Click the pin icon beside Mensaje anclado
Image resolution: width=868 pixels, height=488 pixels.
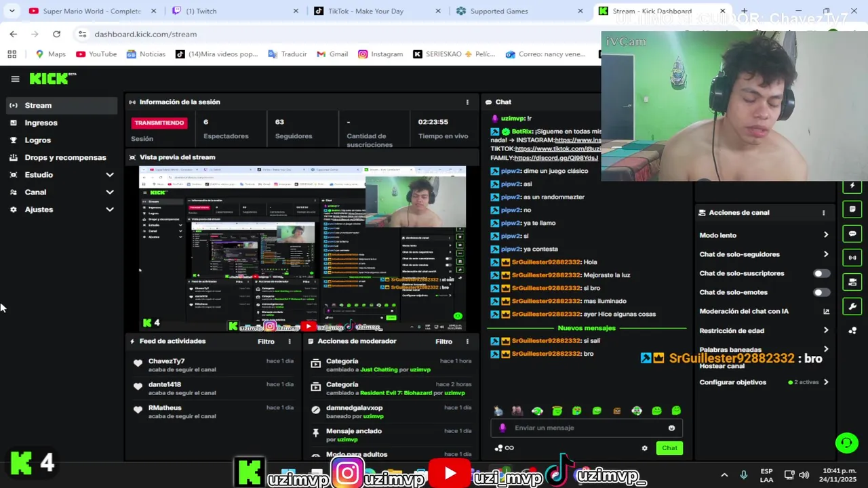coord(315,433)
